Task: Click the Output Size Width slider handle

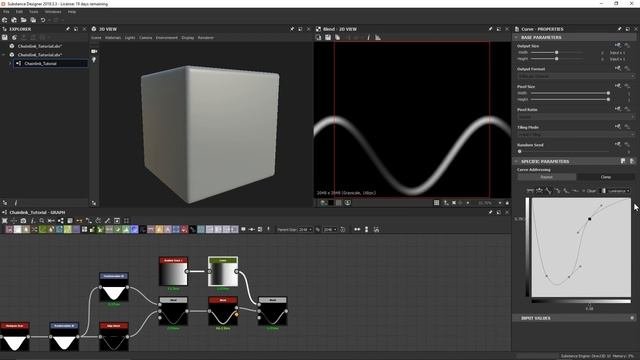Action: coord(556,52)
